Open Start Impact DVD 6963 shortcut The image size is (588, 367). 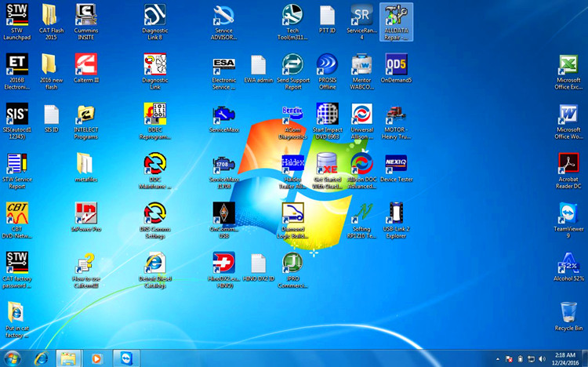[328, 122]
